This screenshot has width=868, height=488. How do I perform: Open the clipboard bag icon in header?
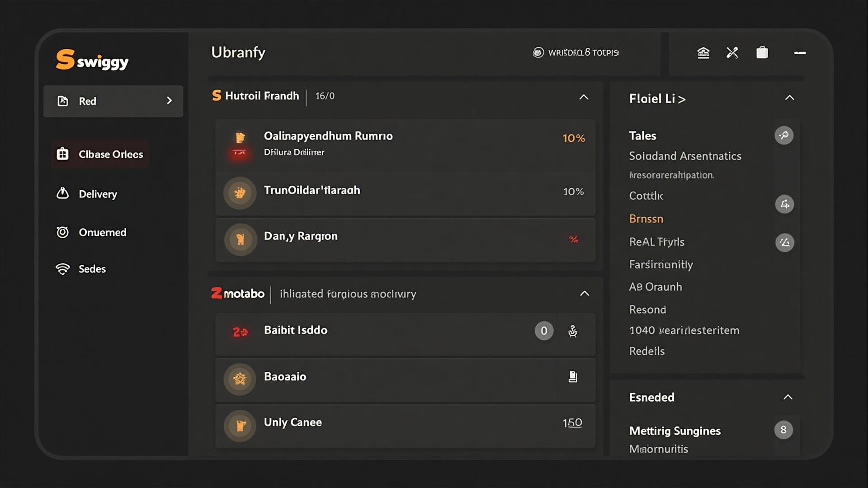coord(762,53)
